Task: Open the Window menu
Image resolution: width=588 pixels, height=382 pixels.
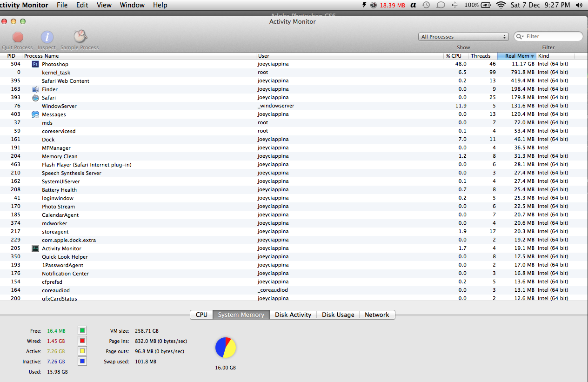Action: (x=132, y=5)
